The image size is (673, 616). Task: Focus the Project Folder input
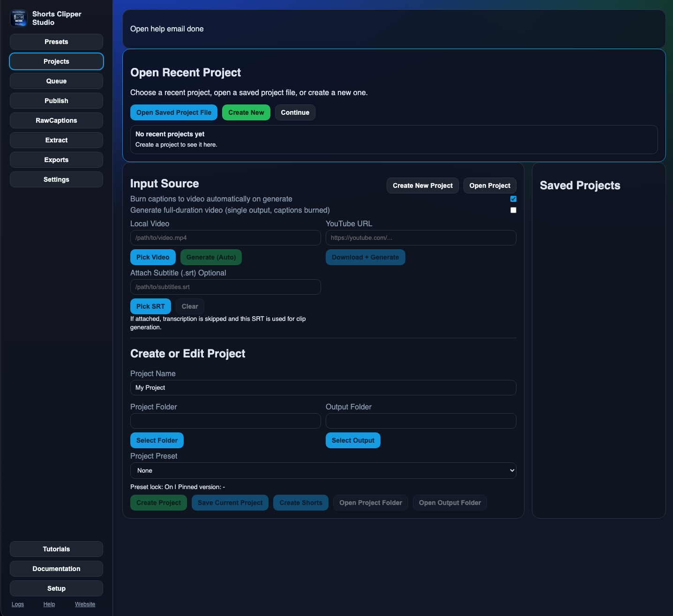click(x=225, y=421)
